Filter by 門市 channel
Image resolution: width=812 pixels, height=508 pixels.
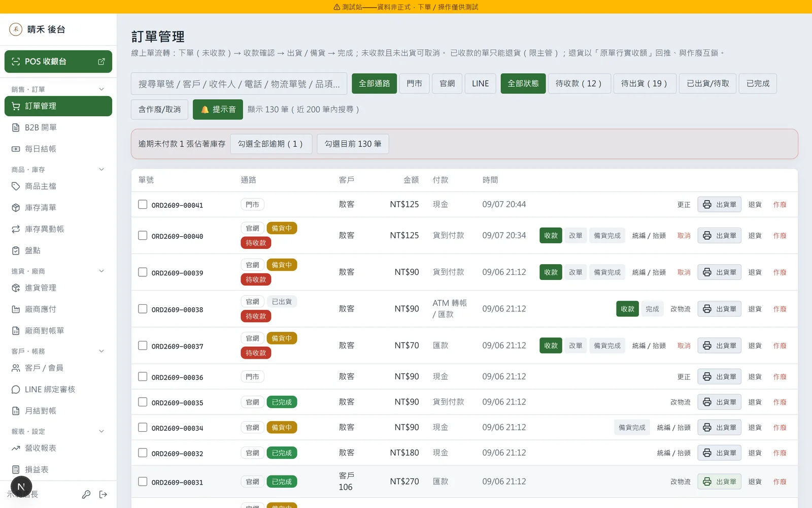(415, 83)
